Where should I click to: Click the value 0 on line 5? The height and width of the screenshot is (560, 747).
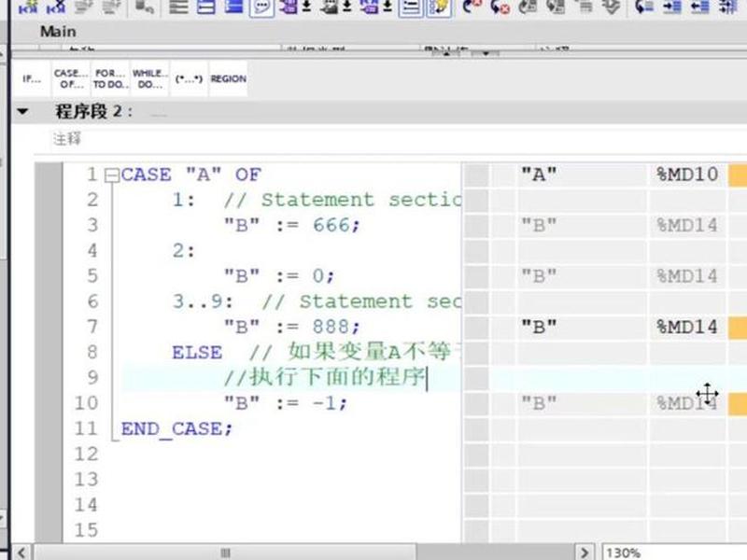[318, 276]
